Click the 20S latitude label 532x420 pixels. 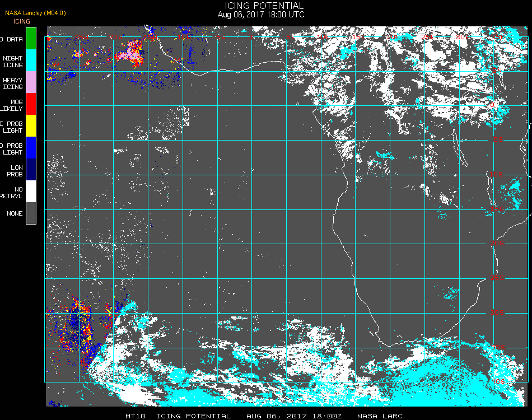[x=497, y=243]
